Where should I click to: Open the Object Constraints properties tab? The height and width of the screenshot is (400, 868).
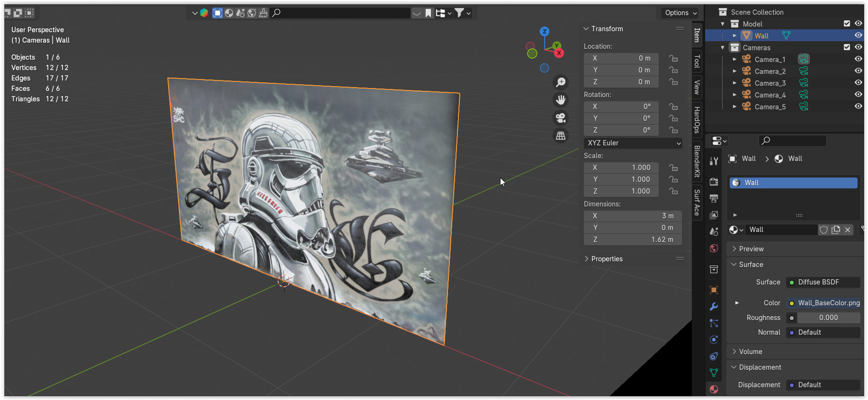point(714,356)
